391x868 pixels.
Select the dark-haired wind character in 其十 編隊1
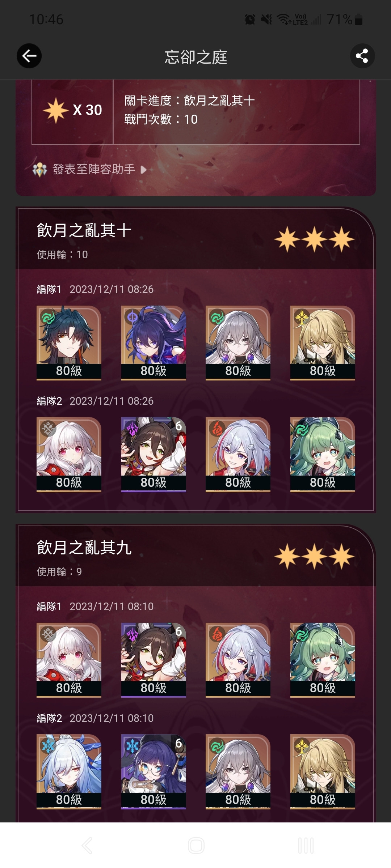click(x=69, y=343)
